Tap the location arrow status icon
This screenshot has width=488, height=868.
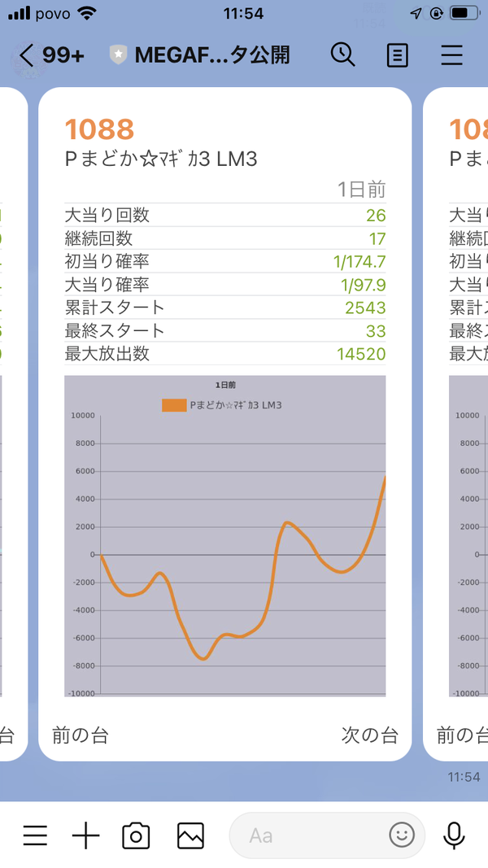click(416, 13)
